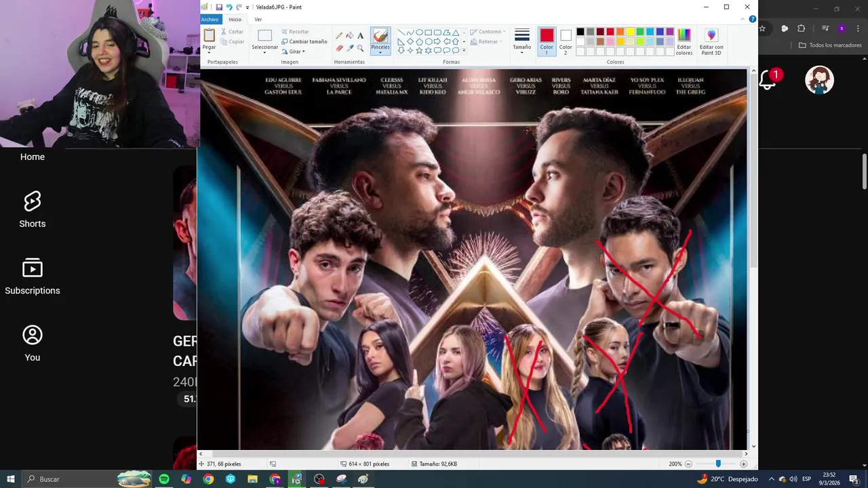This screenshot has height=488, width=868.
Task: Select the Fill with color bucket tool
Action: click(x=350, y=35)
